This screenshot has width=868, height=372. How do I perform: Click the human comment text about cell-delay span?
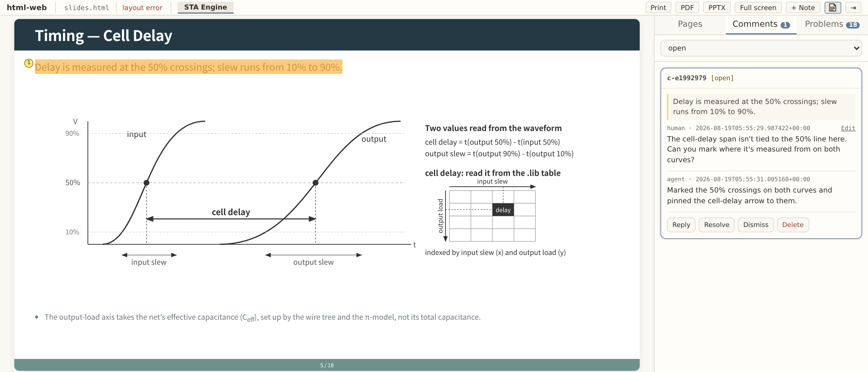pyautogui.click(x=757, y=149)
